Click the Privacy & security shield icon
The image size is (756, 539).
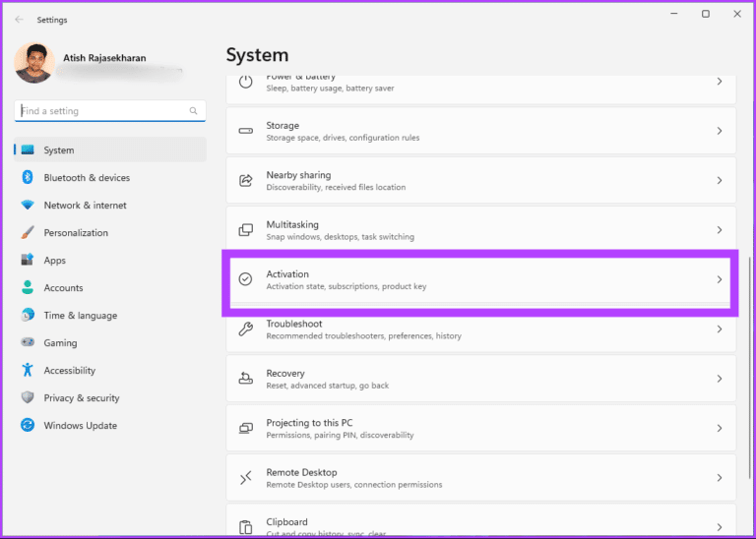click(27, 398)
